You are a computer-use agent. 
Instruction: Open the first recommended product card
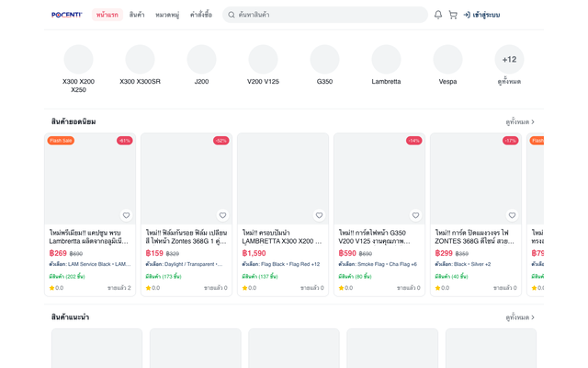pos(96,349)
